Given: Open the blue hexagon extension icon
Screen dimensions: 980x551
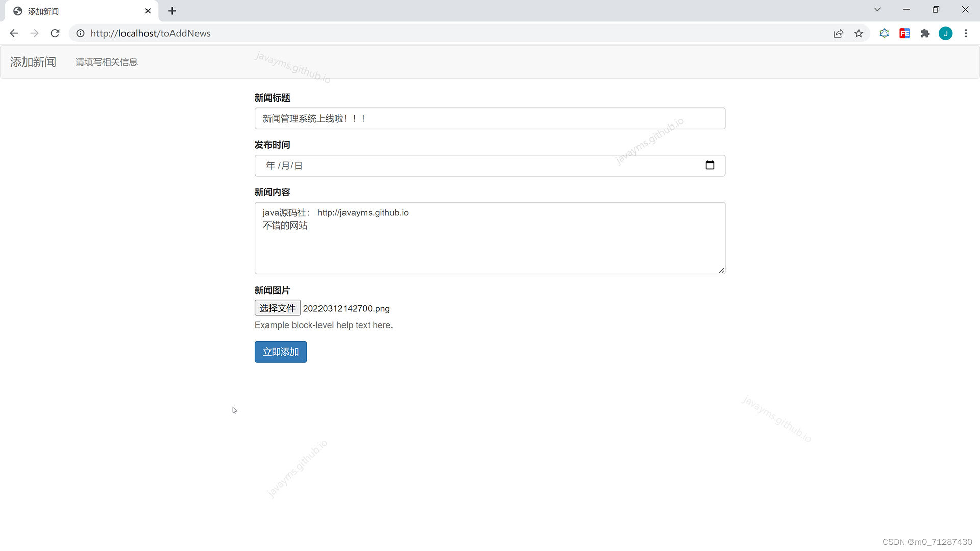Looking at the screenshot, I should point(884,33).
